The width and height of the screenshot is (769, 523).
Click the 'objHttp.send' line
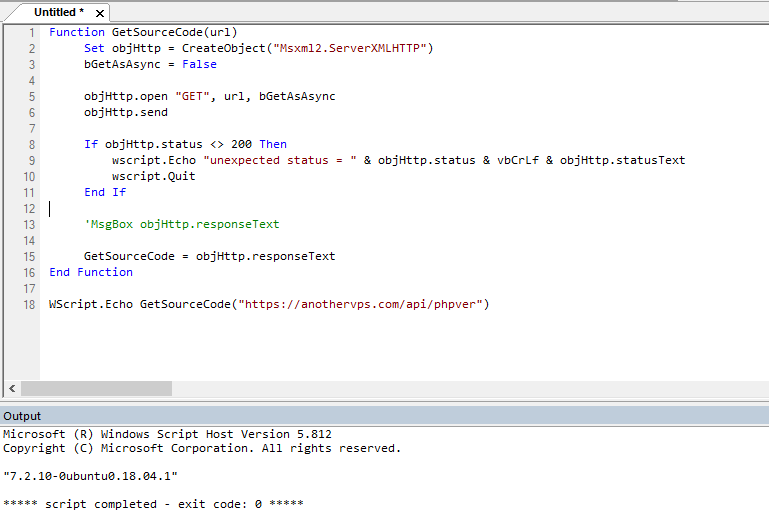(x=126, y=112)
